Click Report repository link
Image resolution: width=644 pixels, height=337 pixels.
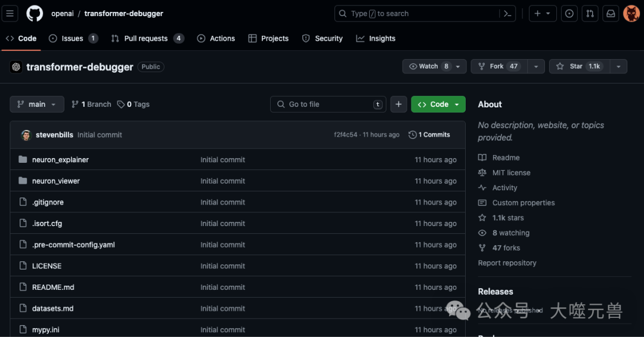(507, 263)
